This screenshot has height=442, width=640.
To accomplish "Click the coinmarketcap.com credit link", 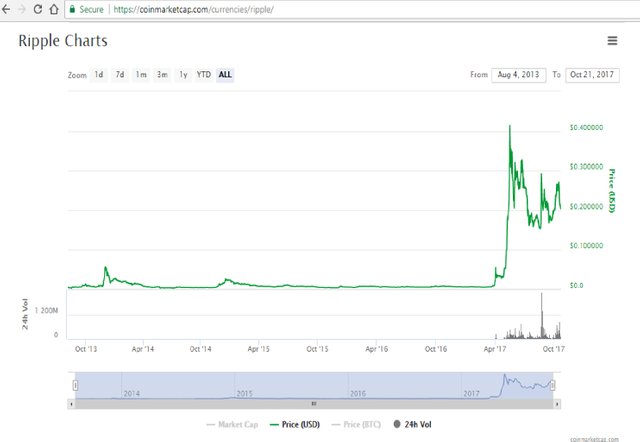I will (594, 439).
